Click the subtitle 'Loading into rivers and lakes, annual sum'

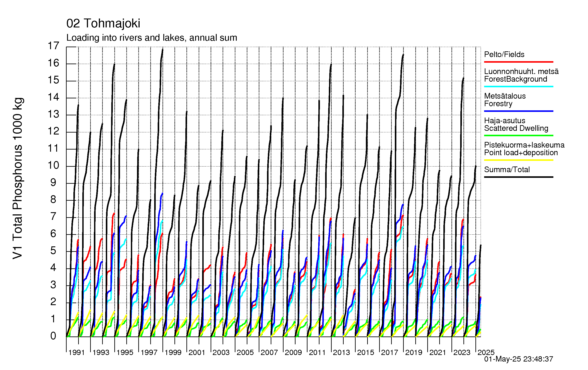(152, 38)
